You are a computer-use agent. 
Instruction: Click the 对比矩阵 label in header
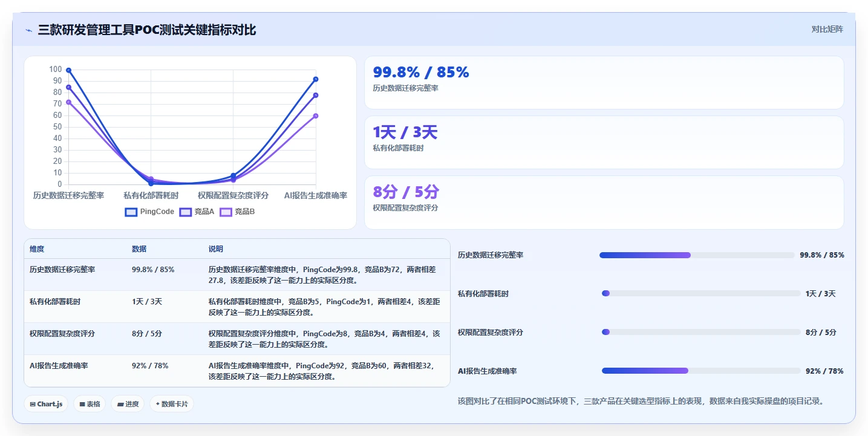pyautogui.click(x=827, y=29)
